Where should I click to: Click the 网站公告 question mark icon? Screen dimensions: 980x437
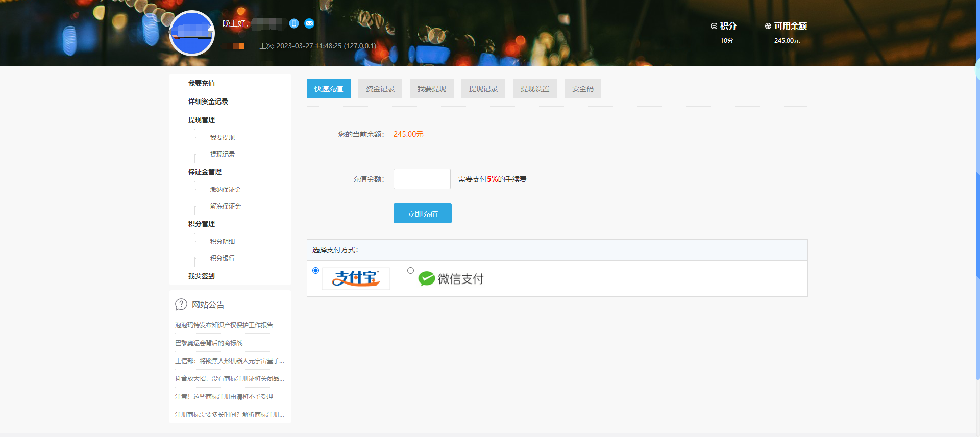[181, 304]
